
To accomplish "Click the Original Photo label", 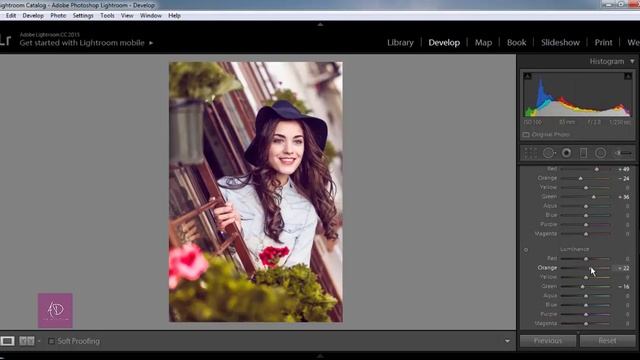I will coord(551,134).
